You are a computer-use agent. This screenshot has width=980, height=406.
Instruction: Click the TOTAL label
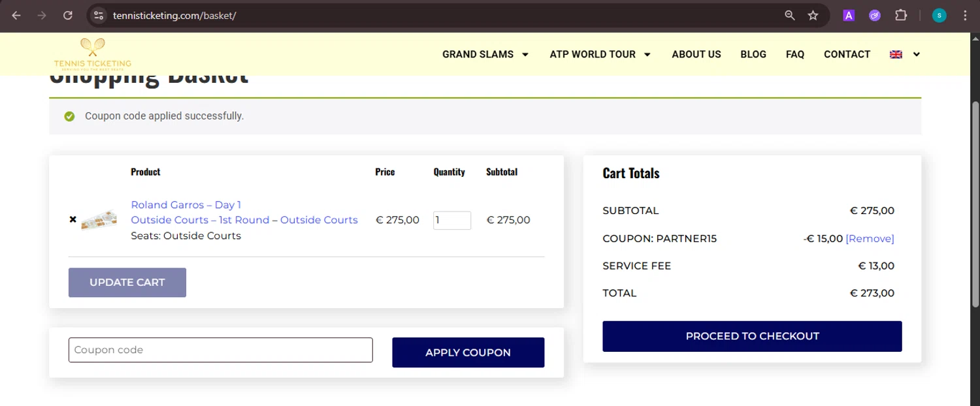tap(619, 293)
